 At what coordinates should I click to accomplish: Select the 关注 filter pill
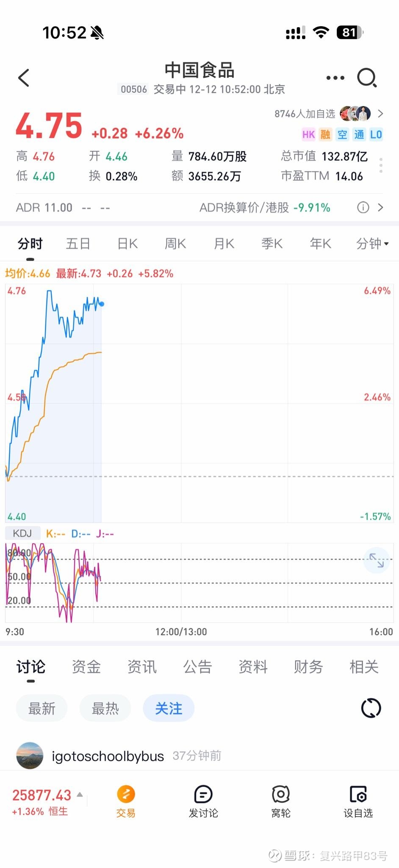pyautogui.click(x=169, y=708)
